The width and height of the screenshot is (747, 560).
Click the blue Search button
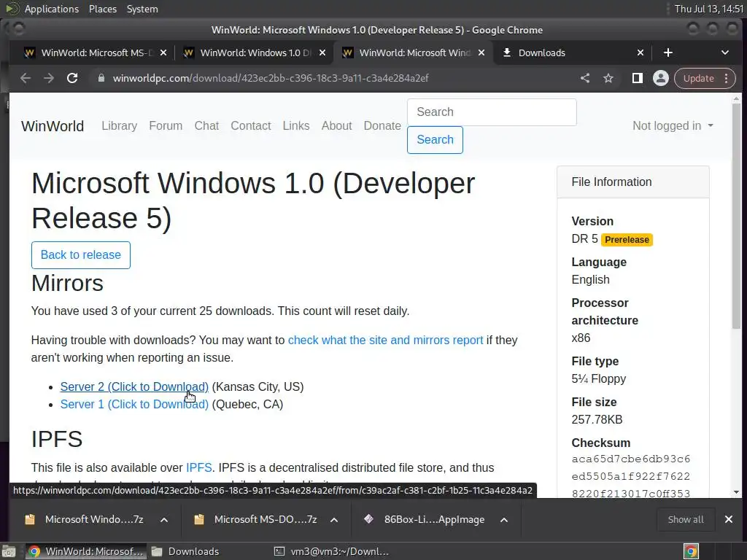pos(435,140)
